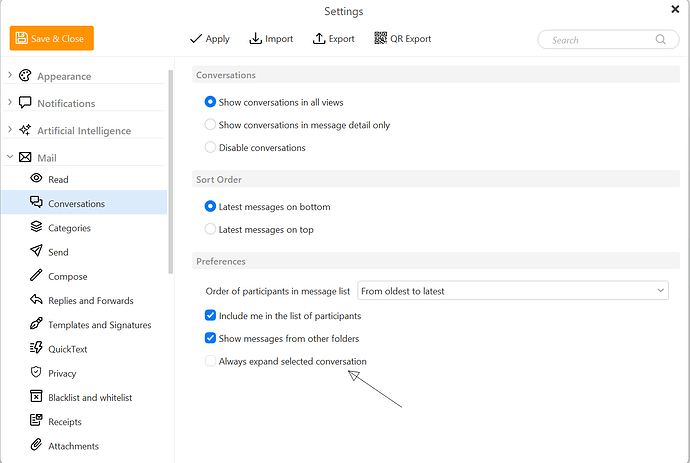Expand the Notifications section chevron

coord(10,103)
